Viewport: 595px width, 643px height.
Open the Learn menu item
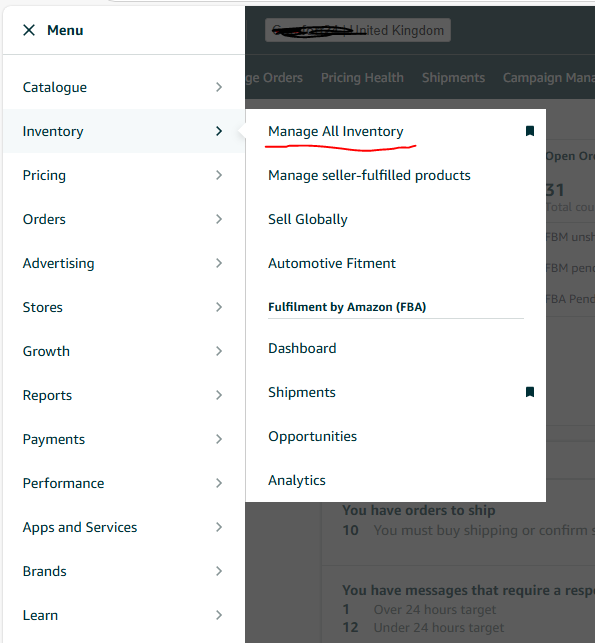[x=124, y=615]
